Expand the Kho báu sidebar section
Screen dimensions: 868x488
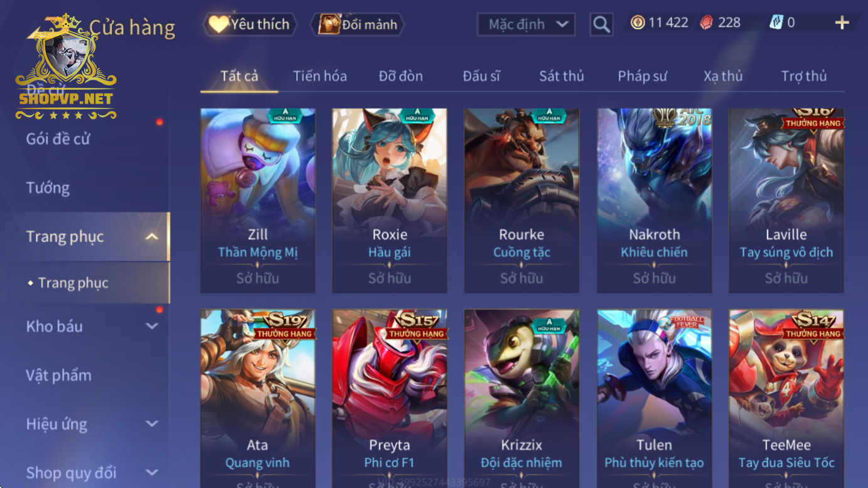tap(151, 326)
